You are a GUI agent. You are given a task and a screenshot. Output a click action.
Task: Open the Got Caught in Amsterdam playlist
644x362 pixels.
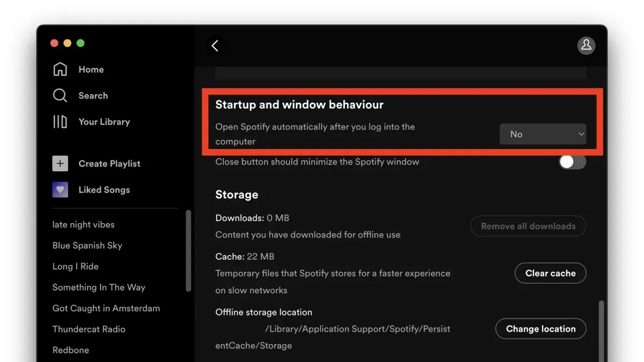106,308
